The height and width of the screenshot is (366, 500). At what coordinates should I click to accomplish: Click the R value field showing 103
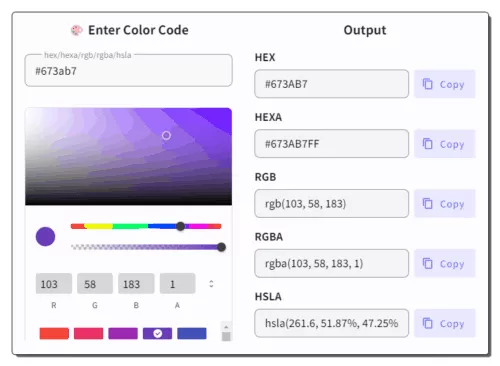coord(54,284)
